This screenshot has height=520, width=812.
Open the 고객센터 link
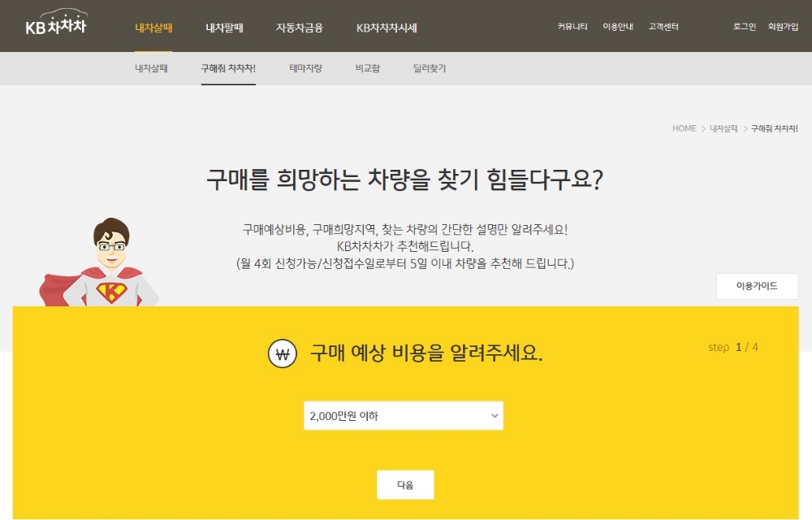click(x=663, y=27)
